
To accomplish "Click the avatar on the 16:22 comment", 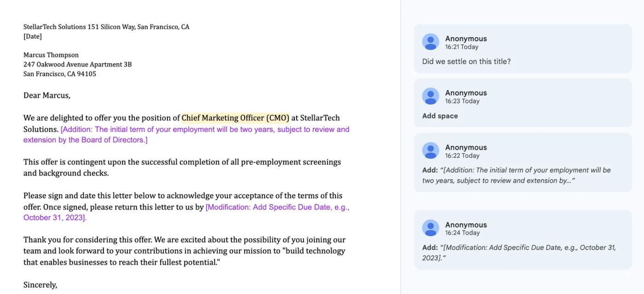I will pyautogui.click(x=431, y=151).
